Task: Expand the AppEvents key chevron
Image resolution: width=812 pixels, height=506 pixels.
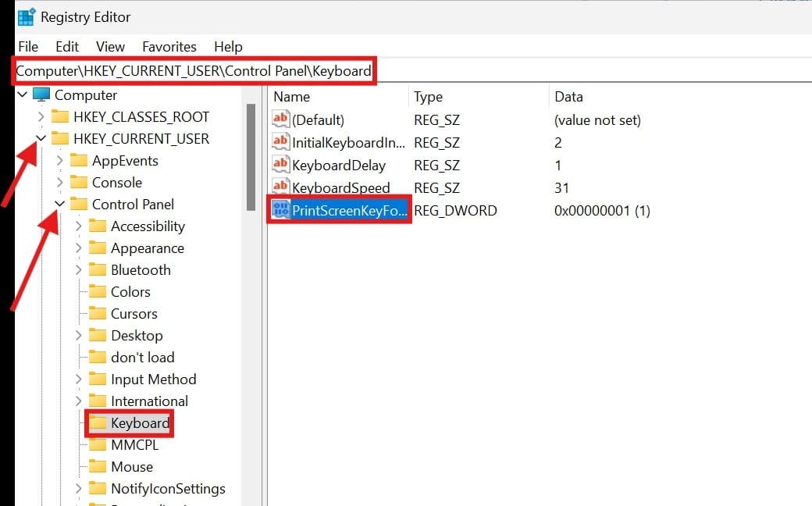Action: (x=59, y=161)
